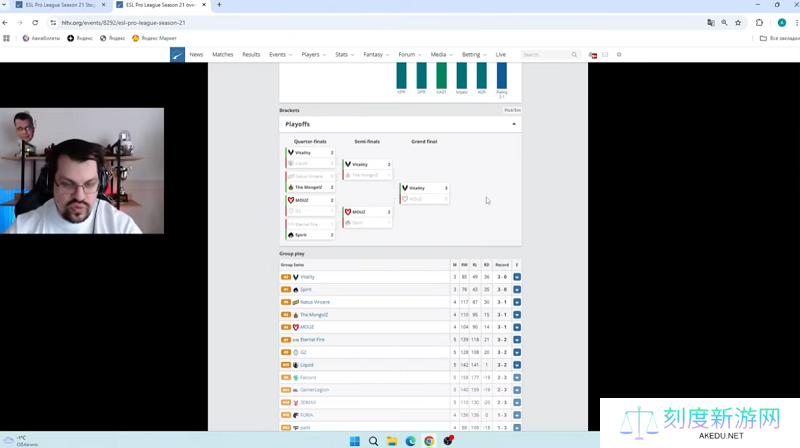Click the KPR bar in the chart
Viewport: 800px width, 448px height.
(x=402, y=76)
